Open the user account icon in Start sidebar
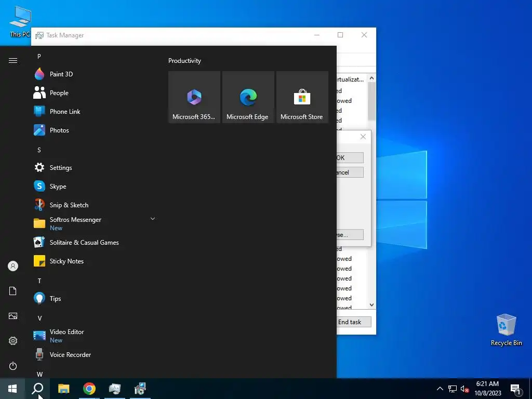The image size is (532, 399). click(13, 266)
